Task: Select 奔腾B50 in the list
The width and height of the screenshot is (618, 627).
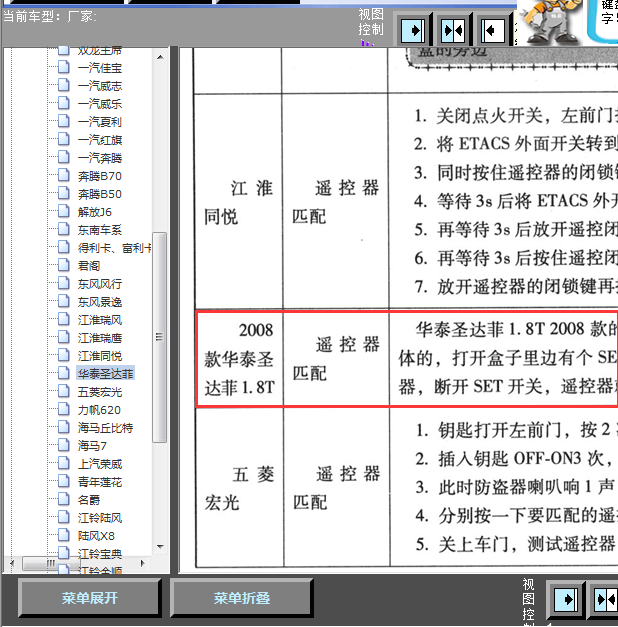Action: [100, 194]
